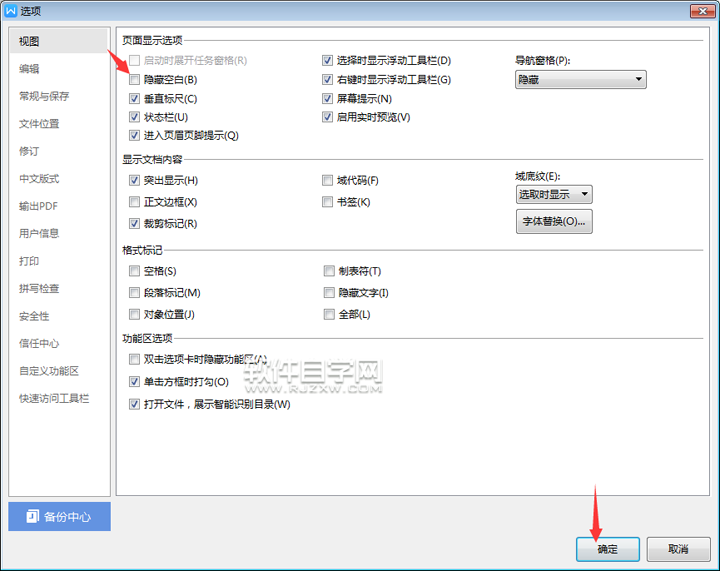The image size is (720, 571).
Task: Check the 全部(L) format marks option
Action: [329, 314]
